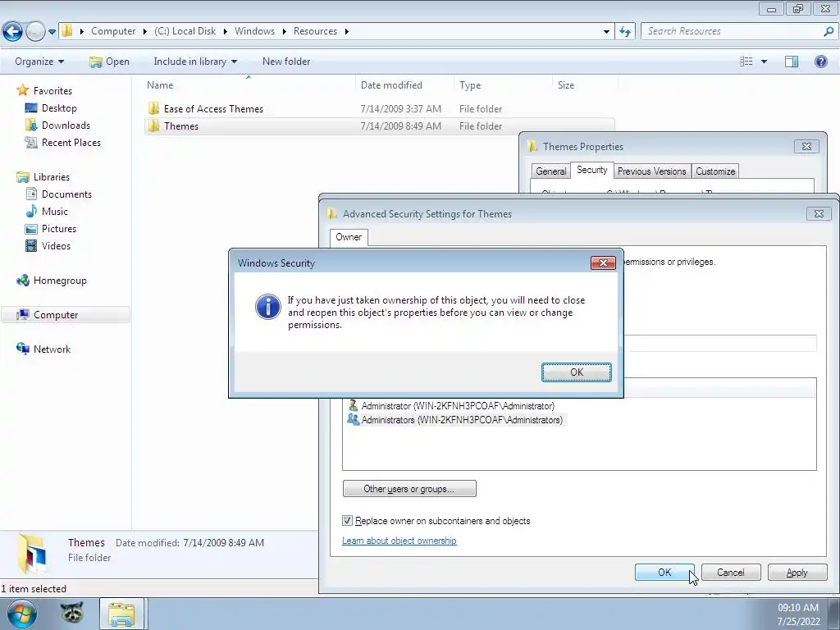Click the taskbar clock and date
Image resolution: width=840 pixels, height=630 pixels.
798,614
